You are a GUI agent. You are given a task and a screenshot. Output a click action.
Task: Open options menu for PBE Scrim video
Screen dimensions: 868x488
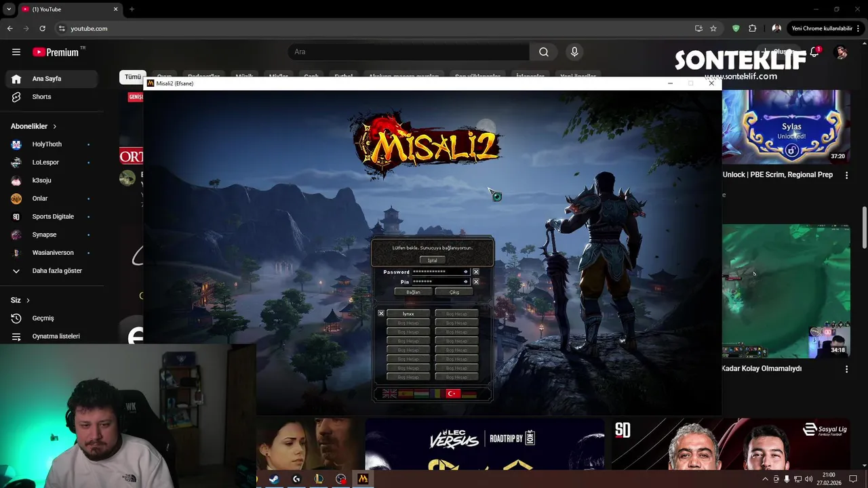click(846, 175)
